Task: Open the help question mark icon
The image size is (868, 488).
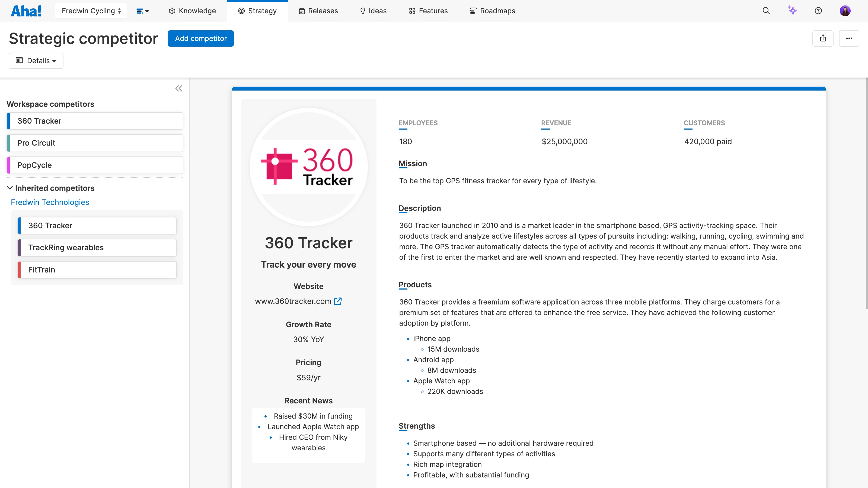Action: tap(818, 11)
